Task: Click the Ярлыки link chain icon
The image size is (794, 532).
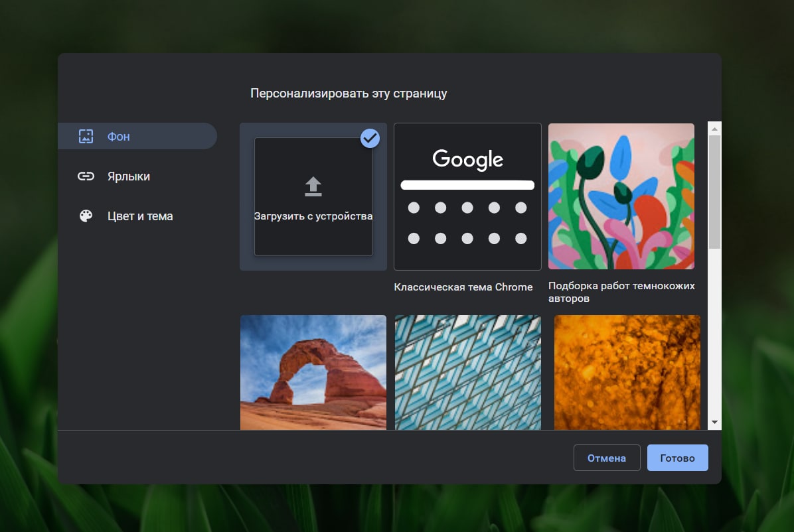Action: tap(86, 176)
